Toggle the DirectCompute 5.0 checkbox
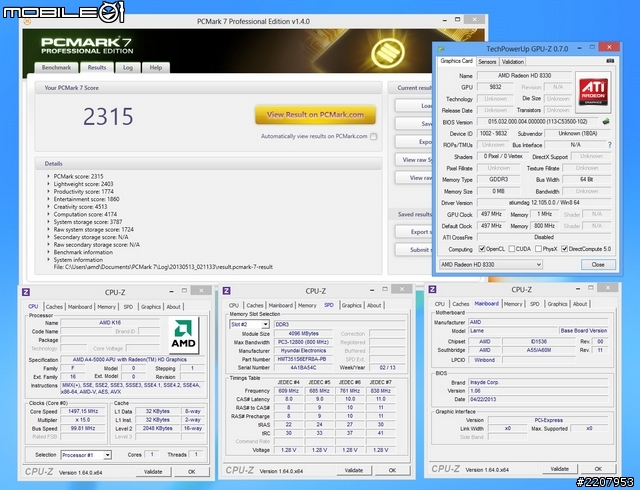Image resolution: width=640 pixels, height=490 pixels. click(564, 249)
